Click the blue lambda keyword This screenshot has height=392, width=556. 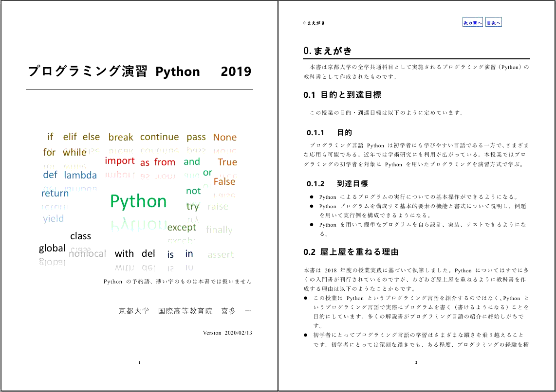point(80,175)
